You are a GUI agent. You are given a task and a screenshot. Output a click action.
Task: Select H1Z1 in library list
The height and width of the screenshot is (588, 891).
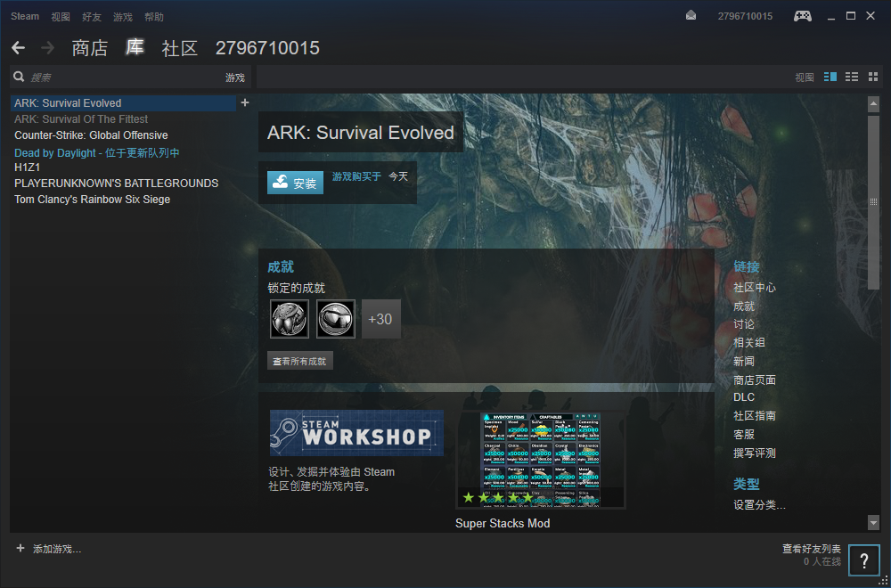tap(28, 167)
